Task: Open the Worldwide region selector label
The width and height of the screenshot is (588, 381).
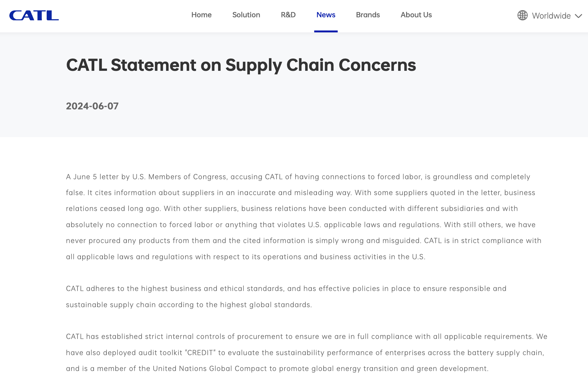Action: tap(551, 16)
